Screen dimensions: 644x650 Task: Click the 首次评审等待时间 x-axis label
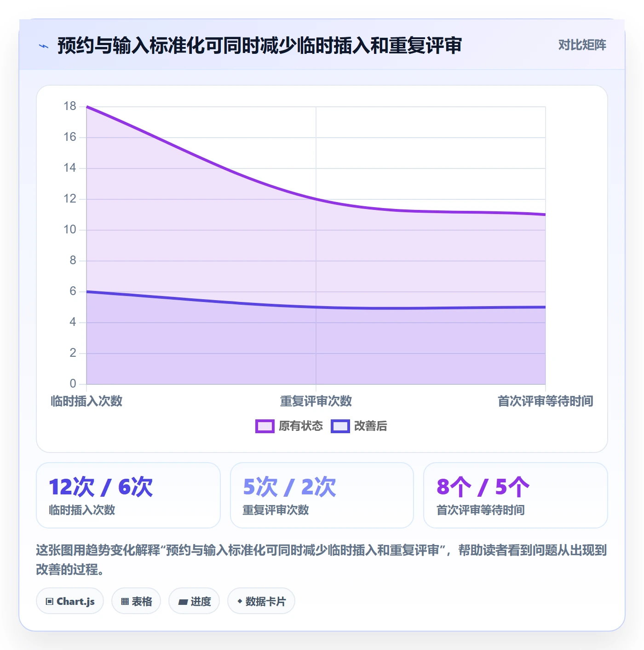click(546, 401)
